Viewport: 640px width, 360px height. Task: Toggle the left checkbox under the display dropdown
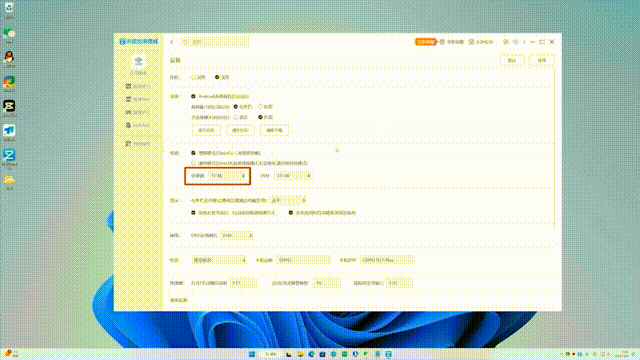click(193, 213)
